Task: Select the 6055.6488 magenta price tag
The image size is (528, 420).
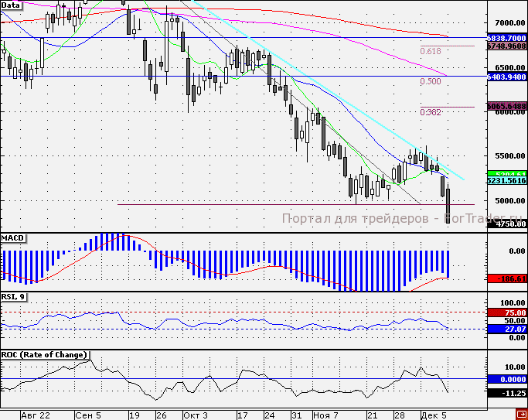Action: coord(507,107)
